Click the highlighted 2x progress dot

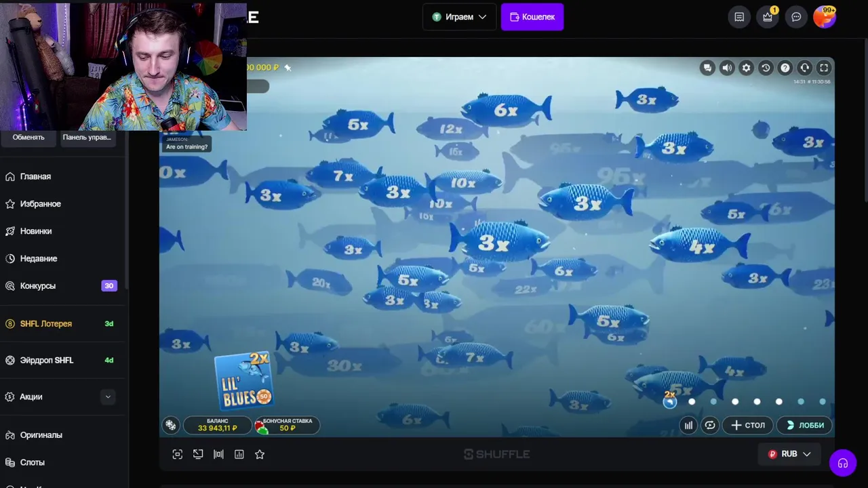click(670, 402)
